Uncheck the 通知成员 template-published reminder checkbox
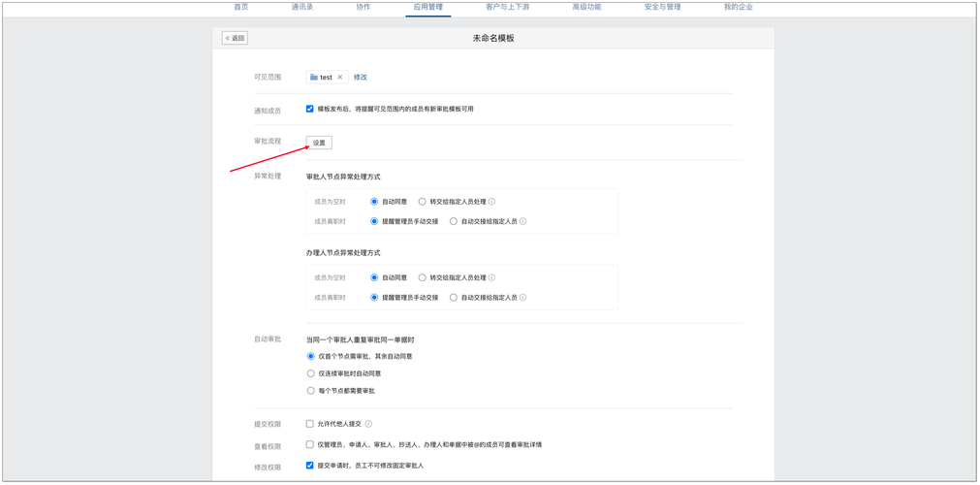This screenshot has height=485, width=980. pos(310,109)
